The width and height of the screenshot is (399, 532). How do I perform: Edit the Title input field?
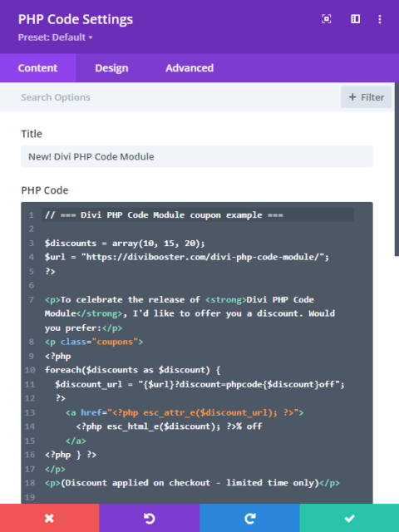coord(197,156)
